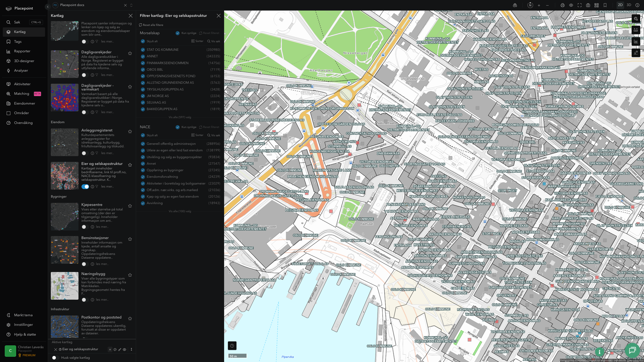The width and height of the screenshot is (644, 362).
Task: Open the chat support bubble
Action: coord(632,350)
